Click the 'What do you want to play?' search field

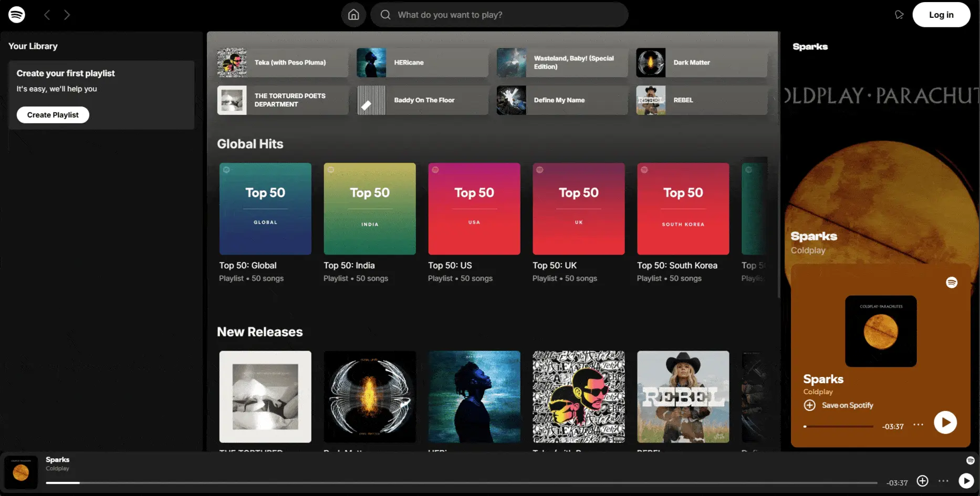(499, 14)
